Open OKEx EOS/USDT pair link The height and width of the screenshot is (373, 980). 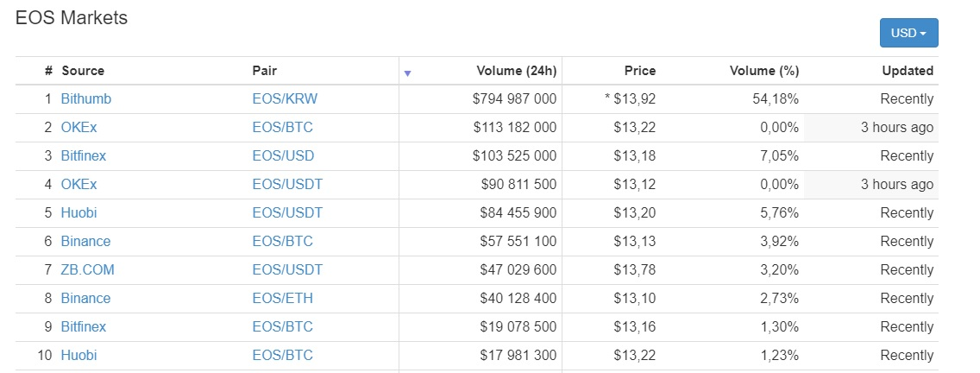click(x=287, y=185)
